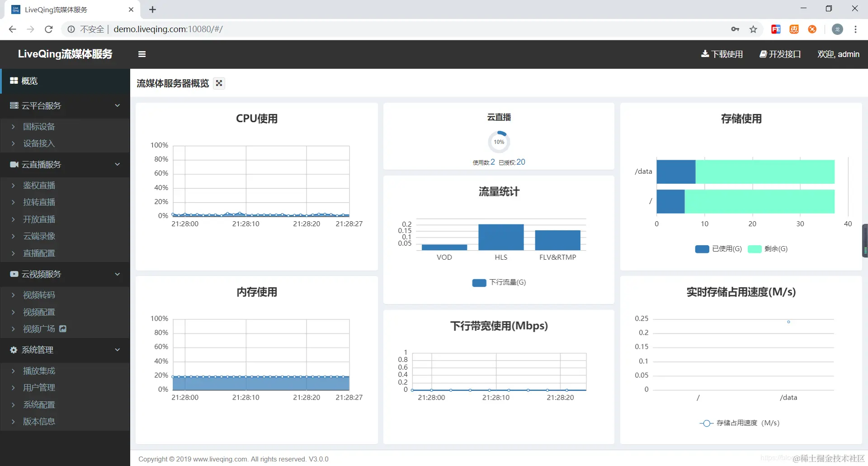Screen dimensions: 868x466
Task: Reload the page with the refresh icon
Action: pyautogui.click(x=49, y=29)
